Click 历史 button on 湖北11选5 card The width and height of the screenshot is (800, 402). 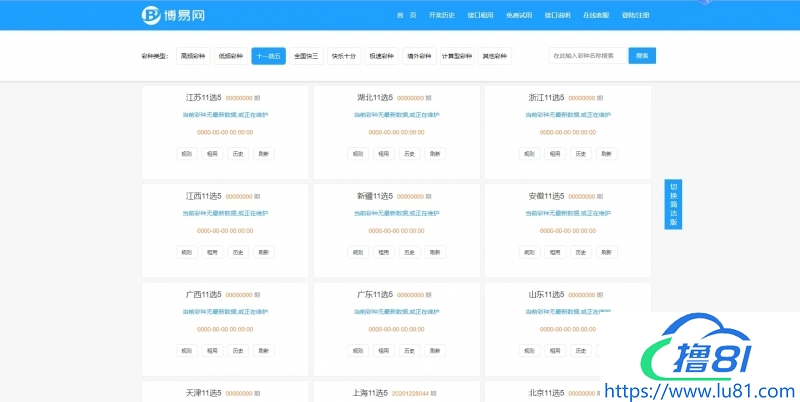[x=409, y=154]
